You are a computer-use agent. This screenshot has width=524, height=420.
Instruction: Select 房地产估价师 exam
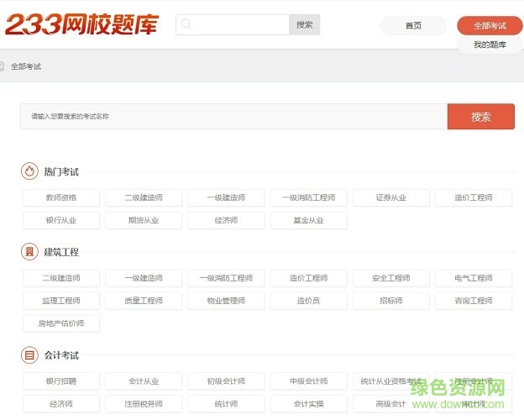[61, 323]
